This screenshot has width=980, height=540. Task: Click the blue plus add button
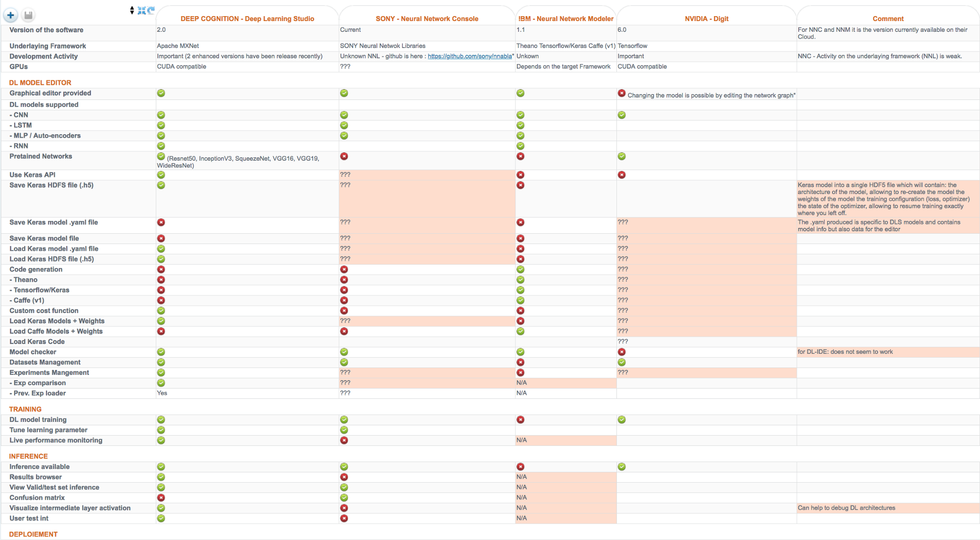(10, 15)
